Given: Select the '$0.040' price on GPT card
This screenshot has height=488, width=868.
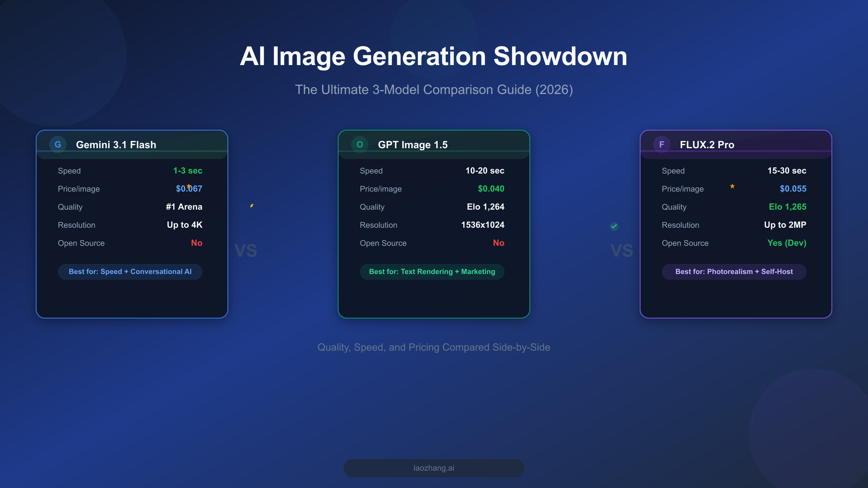Looking at the screenshot, I should 491,188.
